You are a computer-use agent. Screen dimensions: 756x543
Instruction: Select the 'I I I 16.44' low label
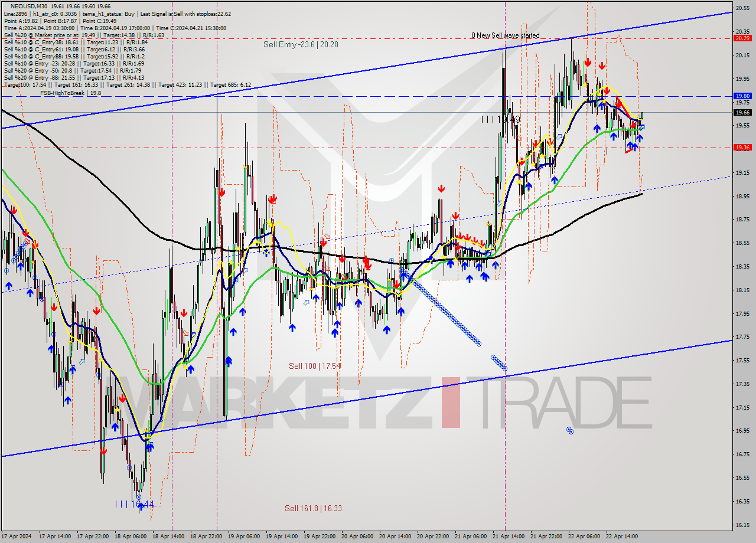click(x=135, y=504)
